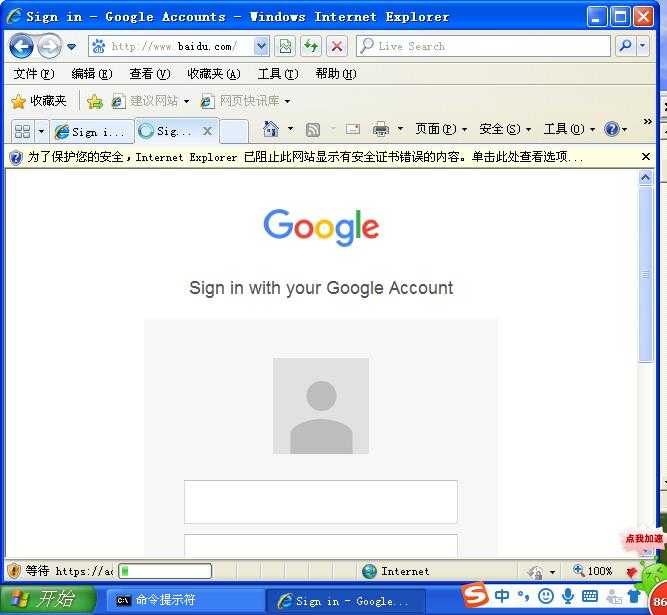Image resolution: width=667 pixels, height=615 pixels.
Task: Expand Home button dropdown arrow
Action: [291, 128]
